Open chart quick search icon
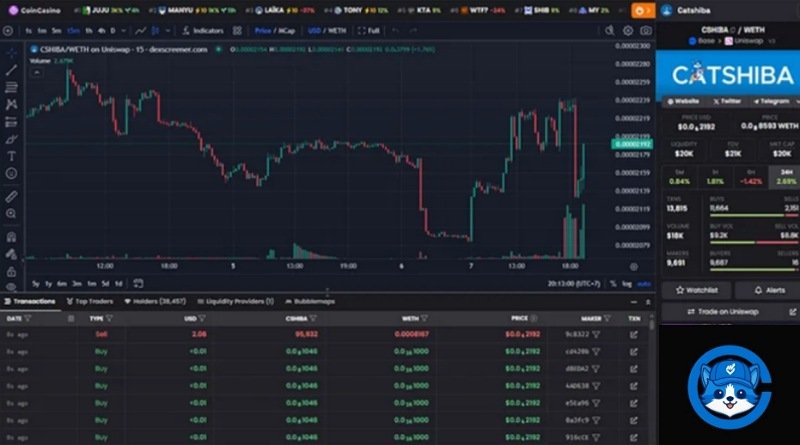800x445 pixels. coord(610,31)
